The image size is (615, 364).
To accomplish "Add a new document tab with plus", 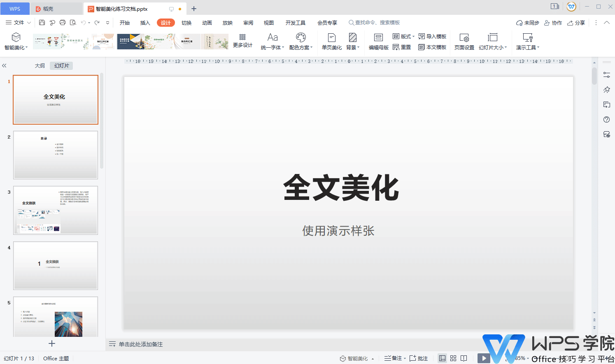I will click(194, 9).
